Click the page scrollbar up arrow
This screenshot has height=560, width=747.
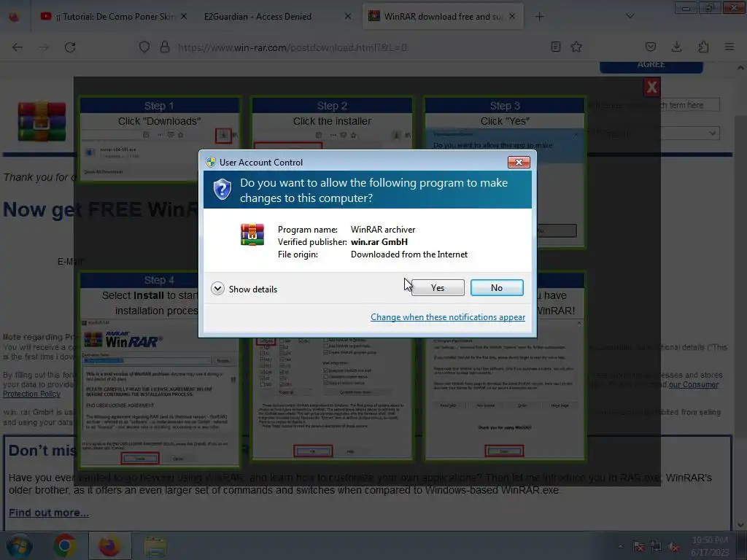click(741, 68)
